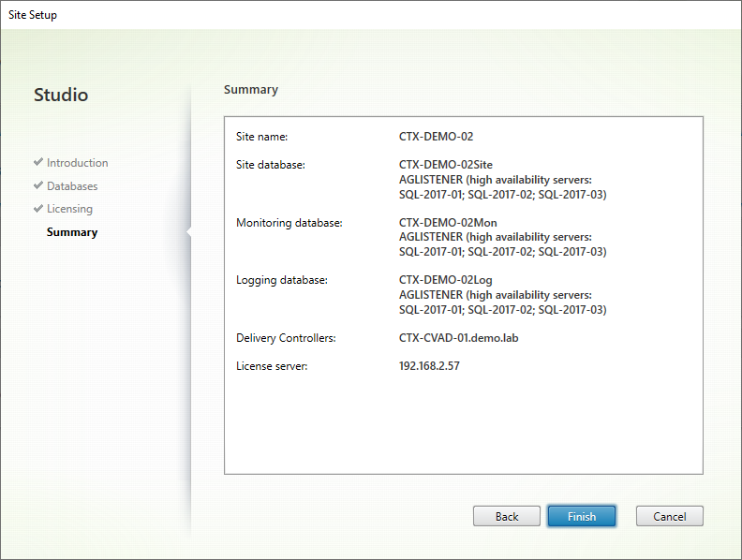
Task: Click the "Site database:" label
Action: tap(271, 165)
